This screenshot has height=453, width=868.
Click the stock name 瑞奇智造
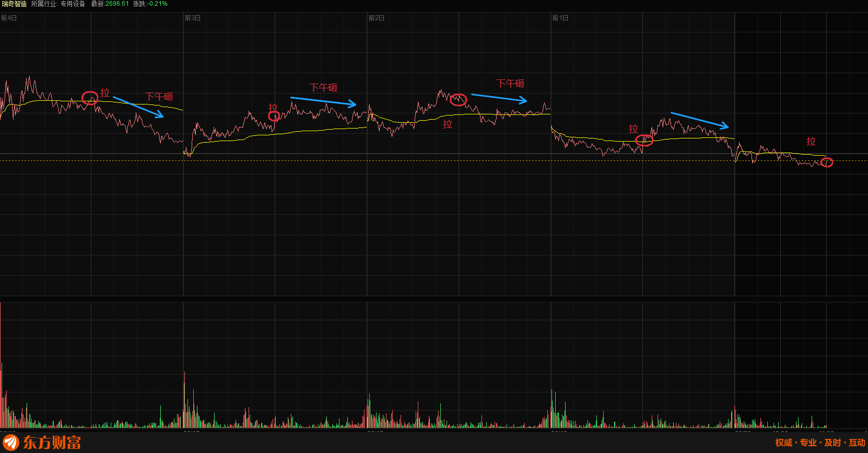pyautogui.click(x=14, y=4)
